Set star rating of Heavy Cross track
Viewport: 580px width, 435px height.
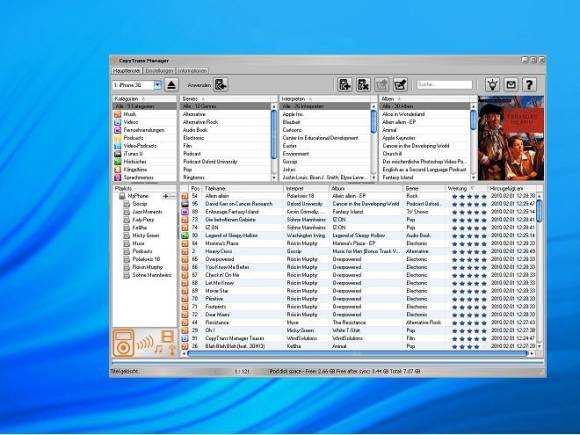click(x=469, y=252)
